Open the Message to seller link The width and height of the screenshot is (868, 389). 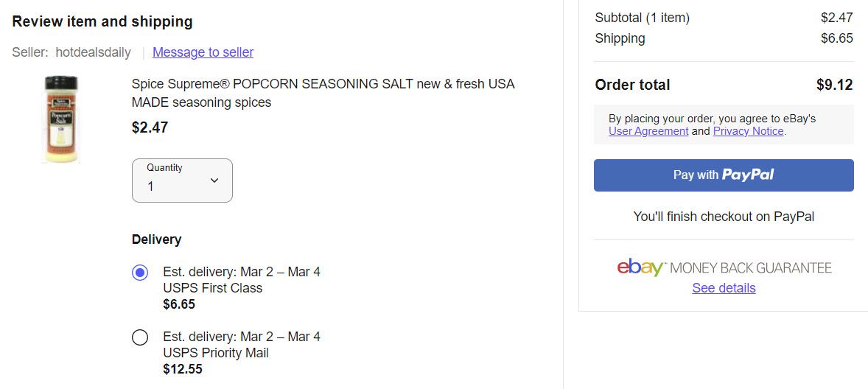tap(203, 52)
